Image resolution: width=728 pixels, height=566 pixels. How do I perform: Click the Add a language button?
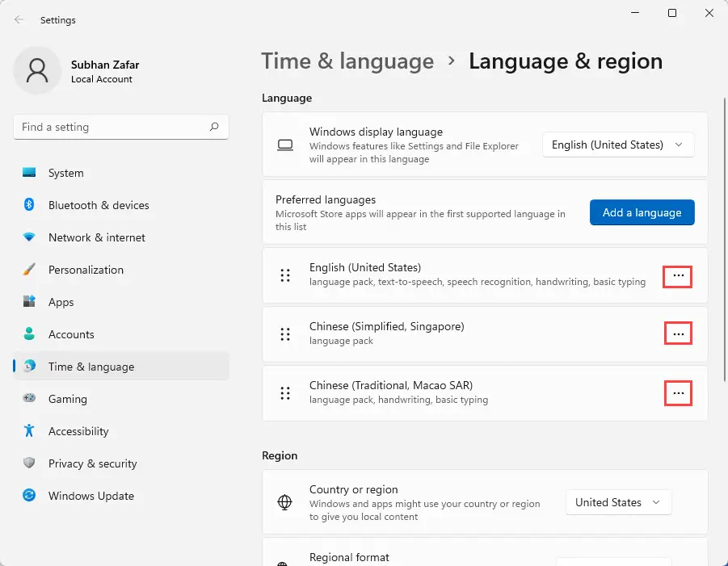(x=642, y=212)
